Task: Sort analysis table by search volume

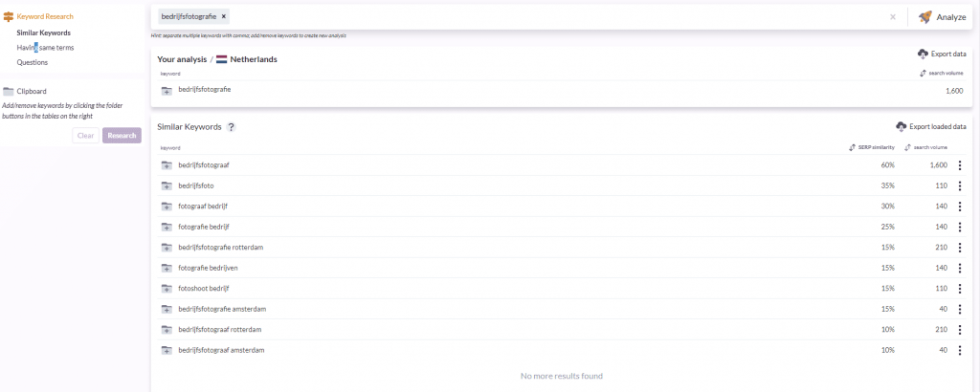Action: 940,73
